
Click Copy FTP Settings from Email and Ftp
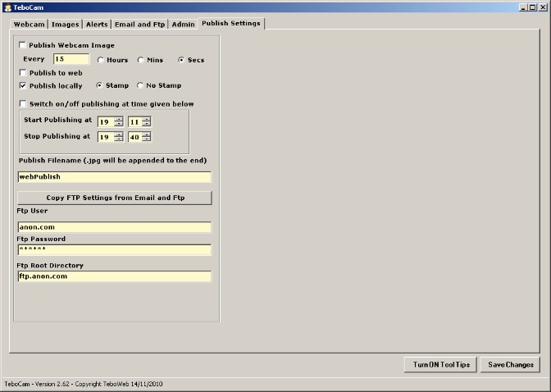(x=115, y=198)
